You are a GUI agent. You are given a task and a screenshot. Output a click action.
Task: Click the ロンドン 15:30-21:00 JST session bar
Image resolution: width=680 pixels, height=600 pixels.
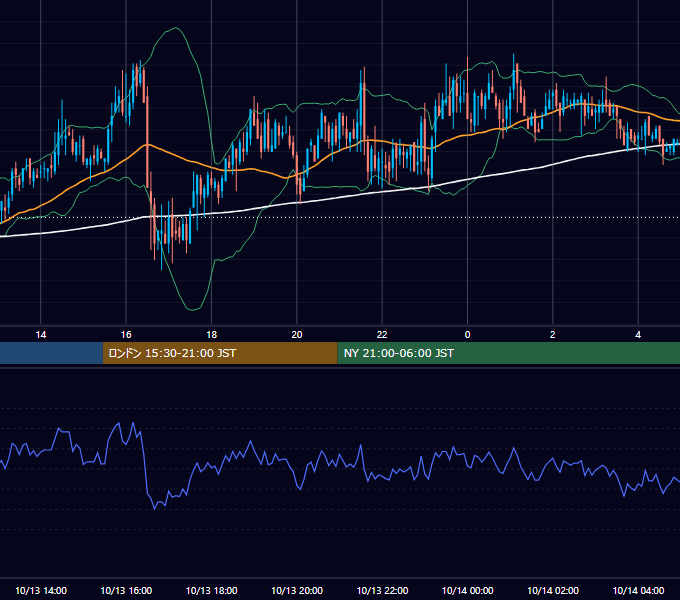(x=220, y=353)
